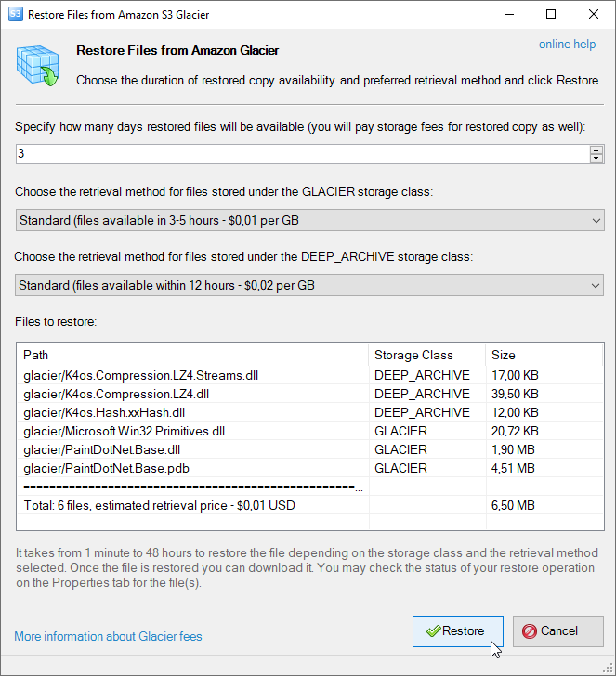The image size is (616, 676).
Task: Select glacier/K4os.Hash.xxHash.dll row
Action: coord(310,412)
